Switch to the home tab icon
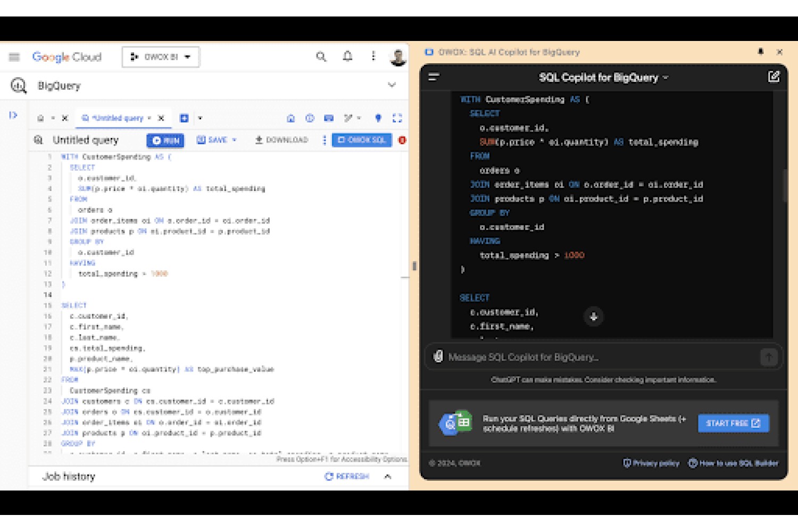 pos(40,118)
